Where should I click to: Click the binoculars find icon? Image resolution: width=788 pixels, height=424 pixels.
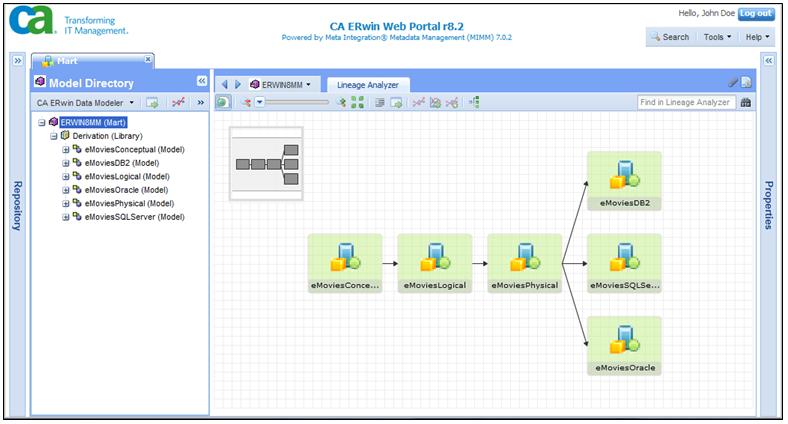(x=746, y=102)
